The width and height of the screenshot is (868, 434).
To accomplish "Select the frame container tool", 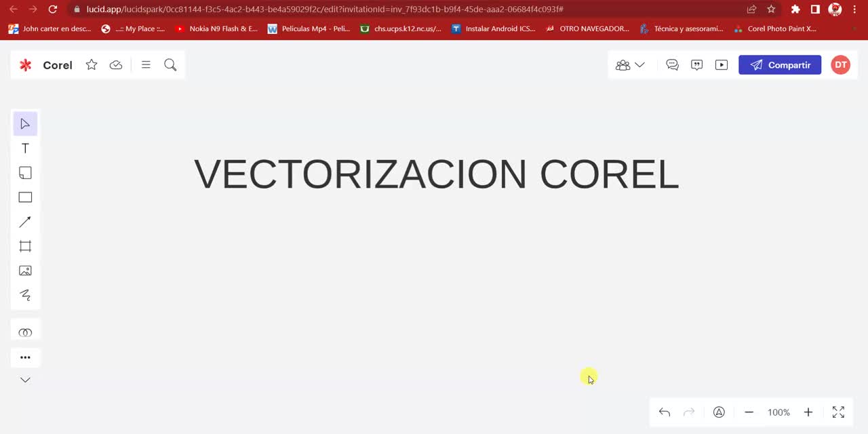I will click(25, 246).
